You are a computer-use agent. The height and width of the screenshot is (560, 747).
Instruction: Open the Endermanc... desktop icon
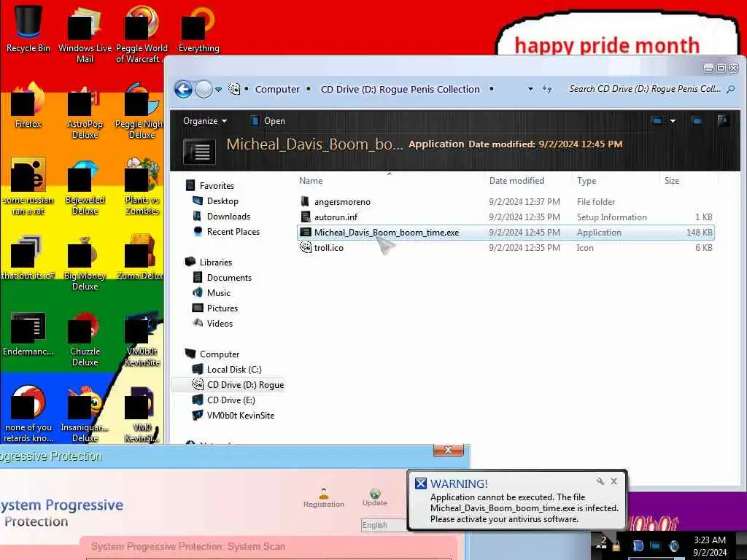[28, 333]
